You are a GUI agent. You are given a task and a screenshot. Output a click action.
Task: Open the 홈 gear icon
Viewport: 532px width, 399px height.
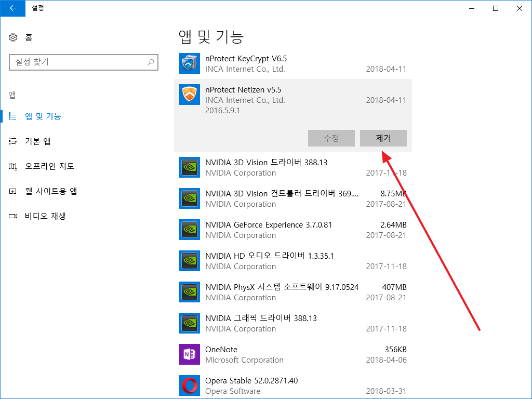pos(13,37)
